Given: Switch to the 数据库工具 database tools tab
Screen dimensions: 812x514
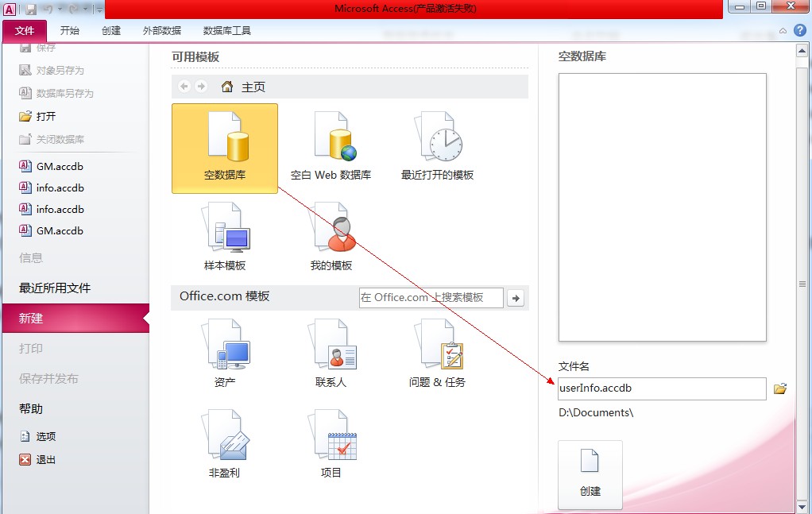Looking at the screenshot, I should 226,30.
